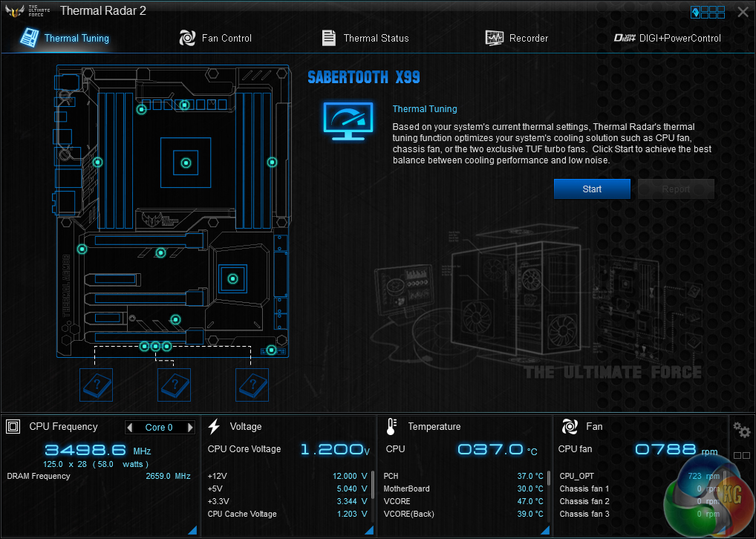Click the SABERTOOTH X99 heading

click(364, 77)
